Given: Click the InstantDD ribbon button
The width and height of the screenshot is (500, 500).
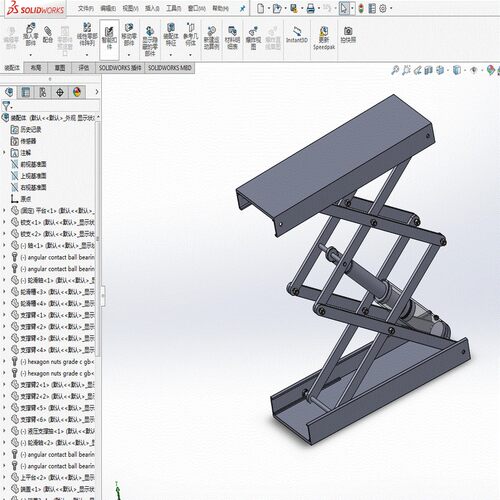Looking at the screenshot, I should (x=297, y=35).
